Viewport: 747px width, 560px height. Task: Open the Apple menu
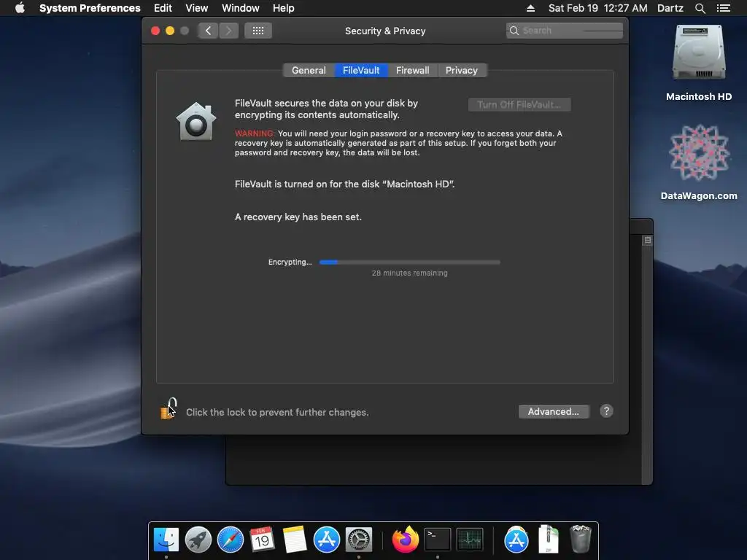20,8
